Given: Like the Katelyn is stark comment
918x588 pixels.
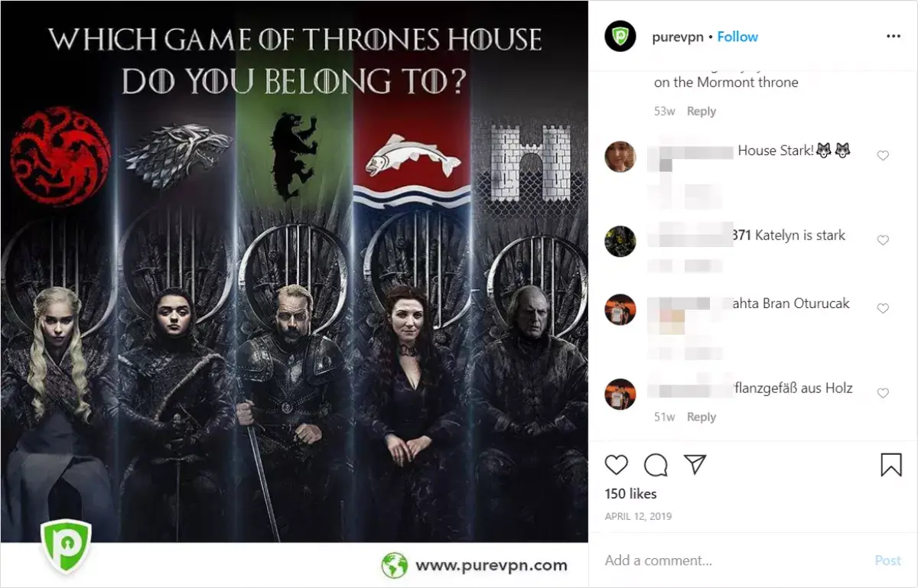Looking at the screenshot, I should [883, 240].
